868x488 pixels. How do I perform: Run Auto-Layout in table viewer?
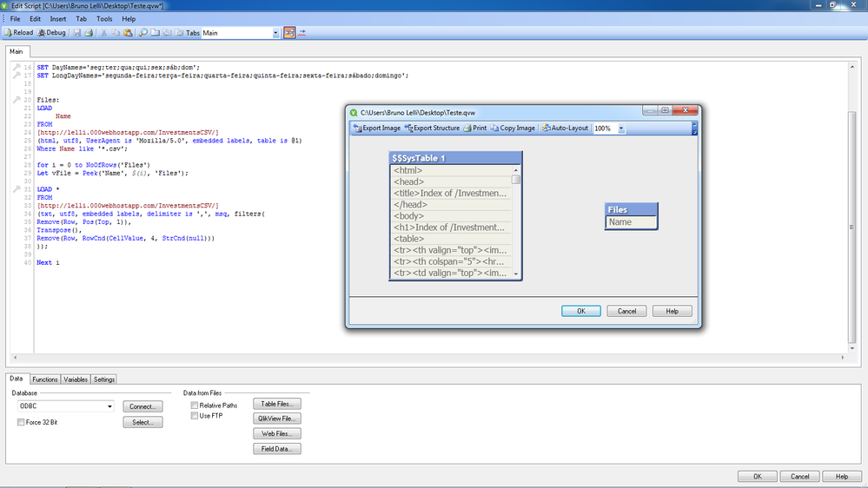click(x=565, y=128)
